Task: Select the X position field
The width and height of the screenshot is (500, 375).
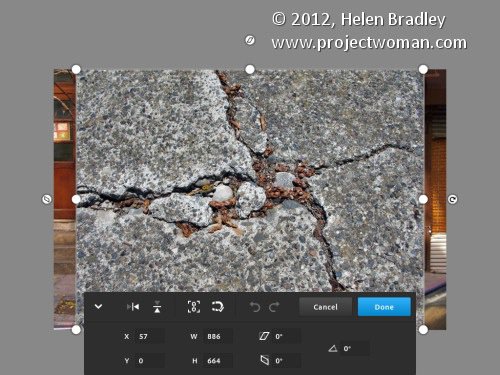Action: (x=150, y=336)
